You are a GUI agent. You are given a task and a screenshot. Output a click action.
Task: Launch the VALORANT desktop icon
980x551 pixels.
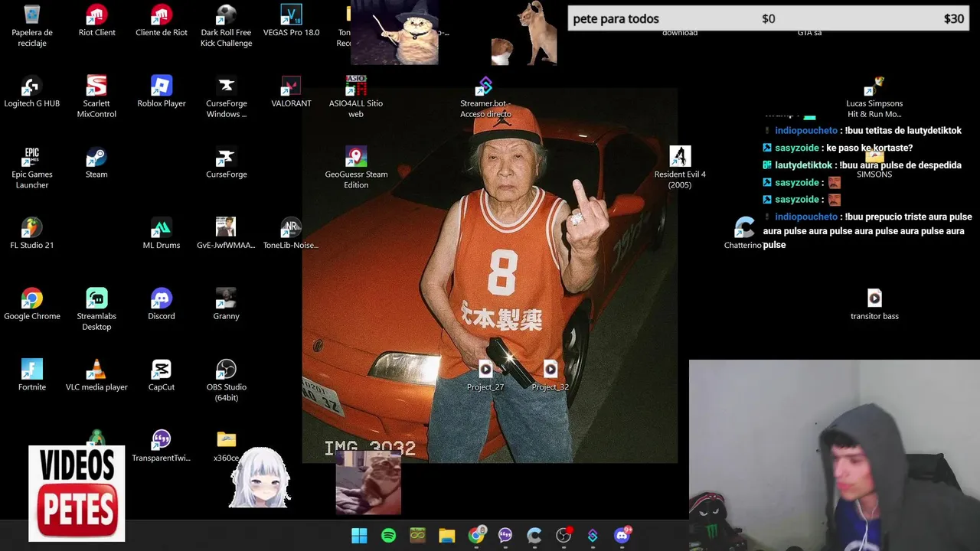click(x=291, y=92)
